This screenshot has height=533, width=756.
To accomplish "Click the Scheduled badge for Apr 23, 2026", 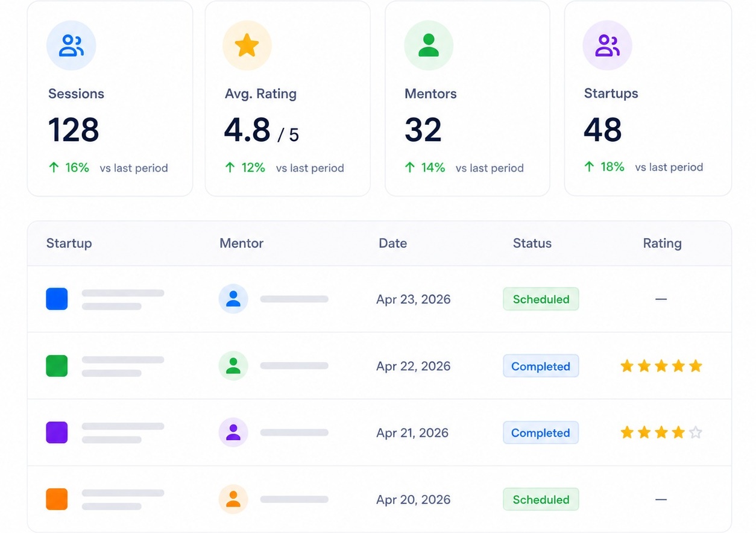I will point(541,299).
